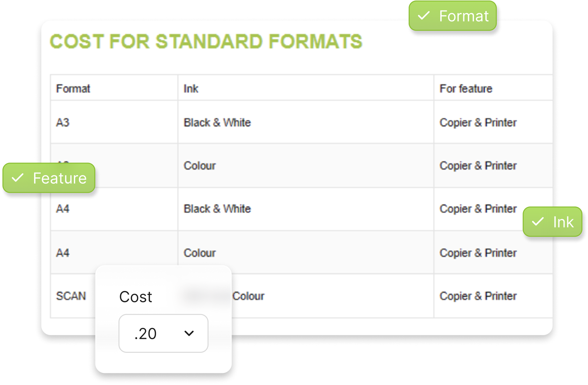588x385 pixels.
Task: Click the Cost For Standard Formats heading
Action: (206, 41)
